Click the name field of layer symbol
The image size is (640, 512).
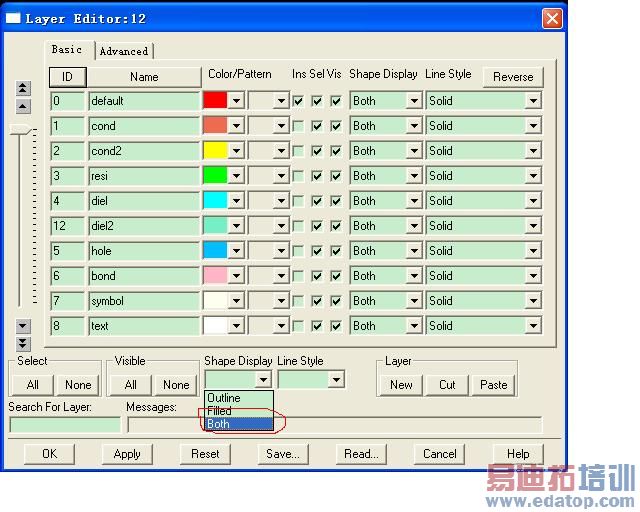point(144,301)
